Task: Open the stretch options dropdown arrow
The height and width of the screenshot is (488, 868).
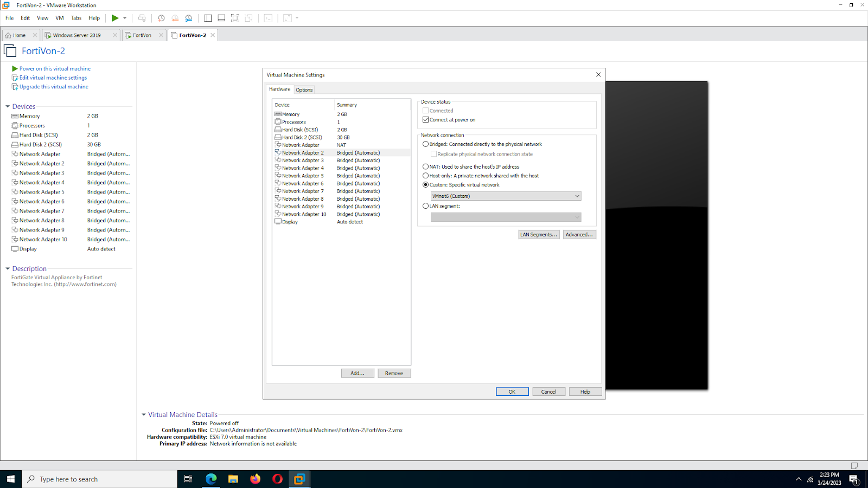Action: (297, 18)
